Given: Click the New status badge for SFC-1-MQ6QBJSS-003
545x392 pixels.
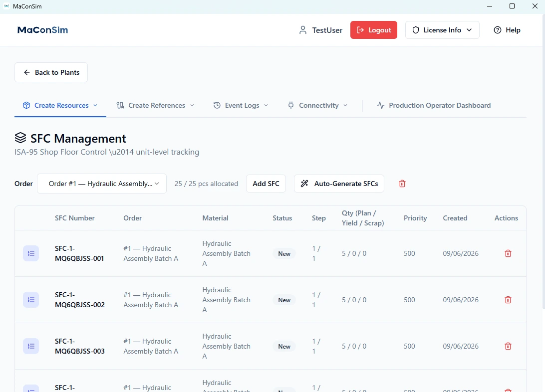Looking at the screenshot, I should click(284, 347).
